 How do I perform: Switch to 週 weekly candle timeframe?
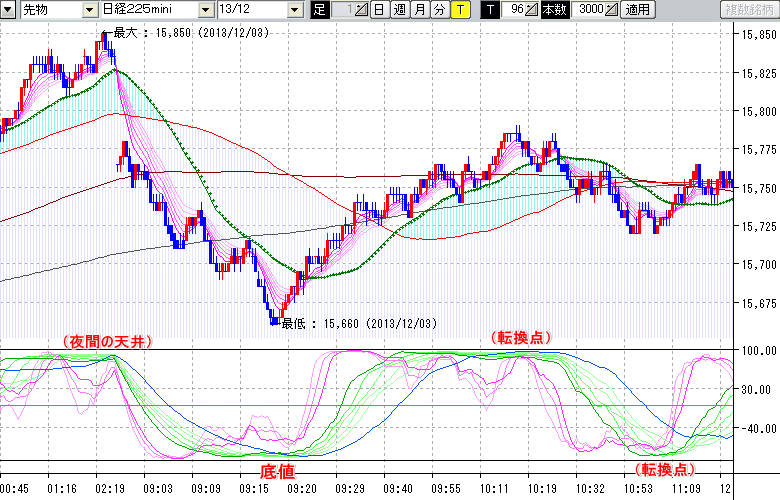399,9
